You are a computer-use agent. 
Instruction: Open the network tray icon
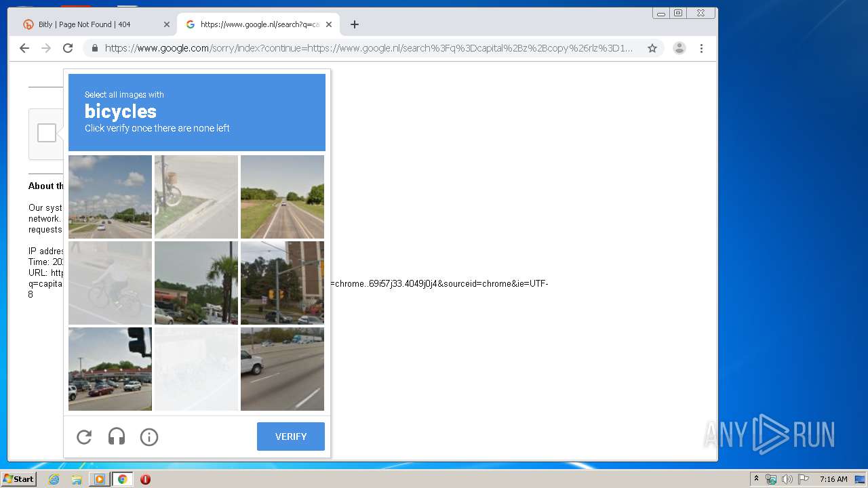[771, 479]
